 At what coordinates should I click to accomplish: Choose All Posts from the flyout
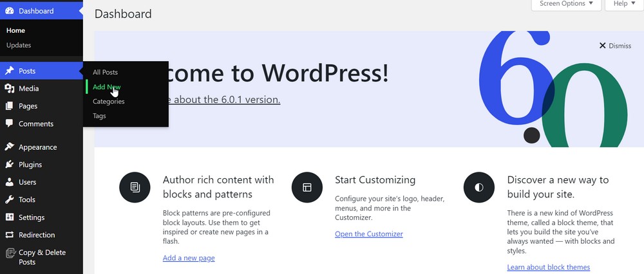point(105,72)
